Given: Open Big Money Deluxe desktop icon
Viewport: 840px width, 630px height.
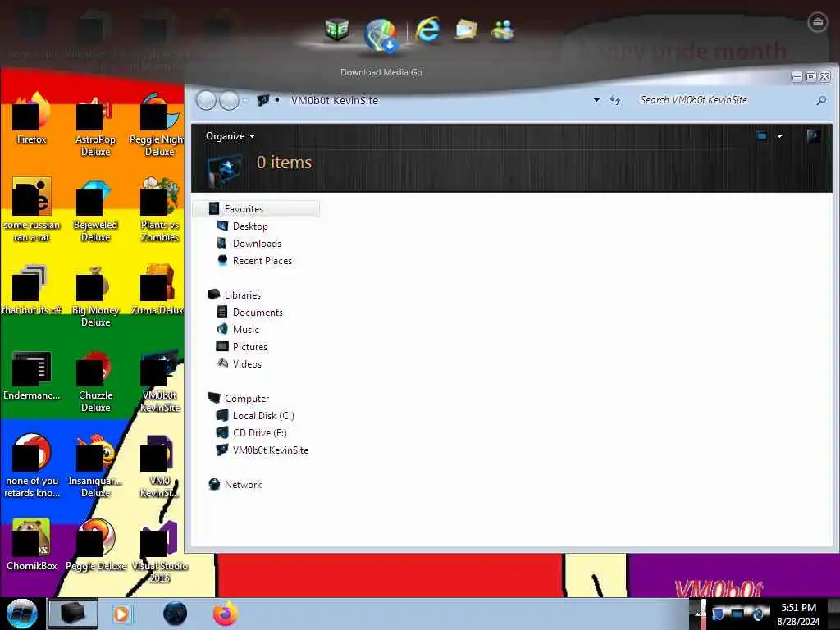Looking at the screenshot, I should pyautogui.click(x=95, y=296).
